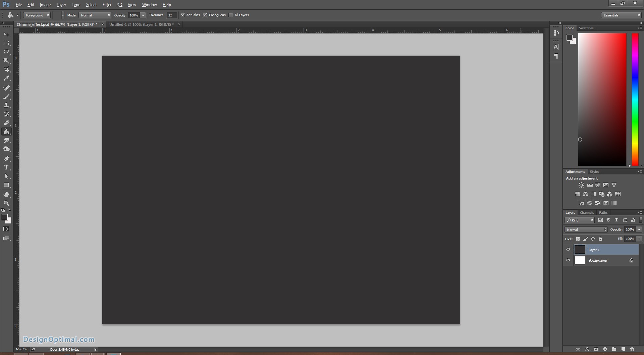644x355 pixels.
Task: Select the Move tool
Action: pos(6,34)
